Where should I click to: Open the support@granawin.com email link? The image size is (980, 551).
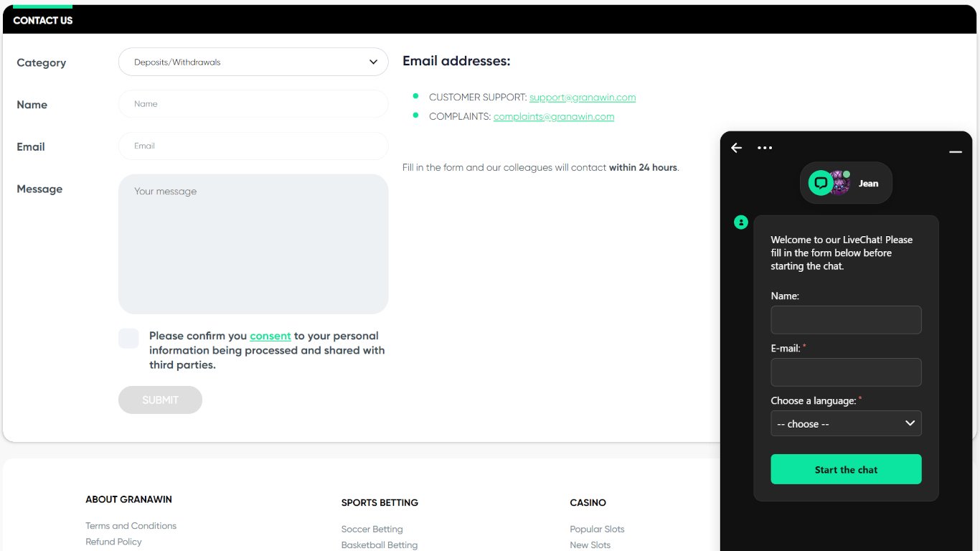click(583, 98)
